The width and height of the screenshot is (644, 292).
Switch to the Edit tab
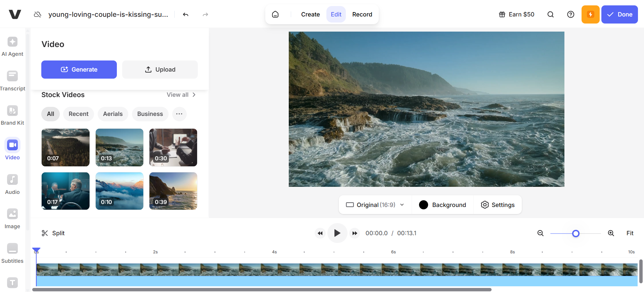336,14
